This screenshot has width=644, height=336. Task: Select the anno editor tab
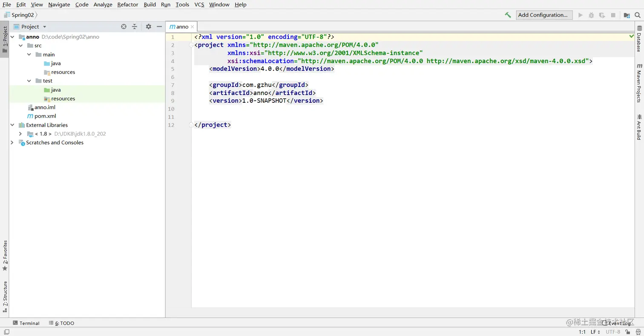pyautogui.click(x=182, y=26)
